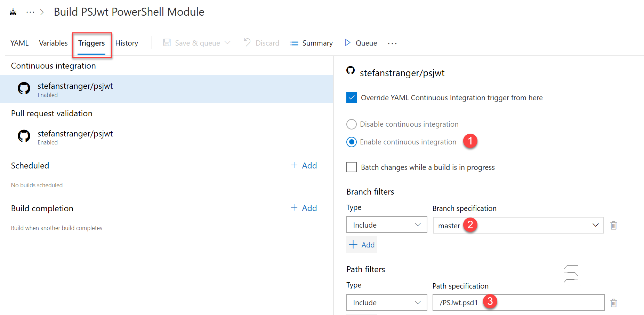
Task: Select the GitHub icon beside stefanstranger/psjwt CI trigger
Action: tap(24, 88)
